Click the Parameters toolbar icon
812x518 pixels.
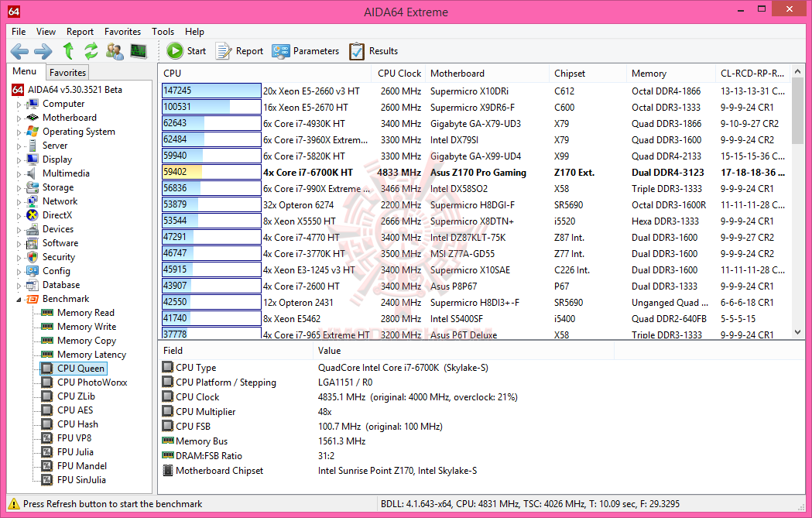click(281, 51)
